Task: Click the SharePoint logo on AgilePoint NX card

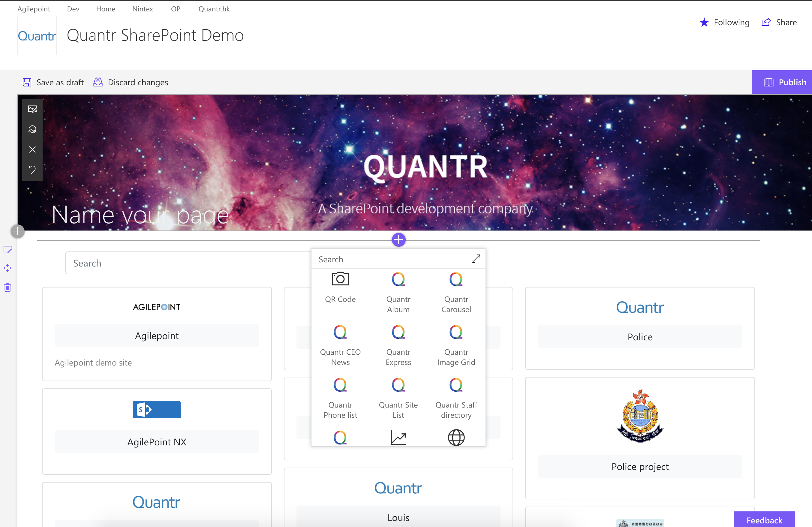Action: click(x=157, y=410)
